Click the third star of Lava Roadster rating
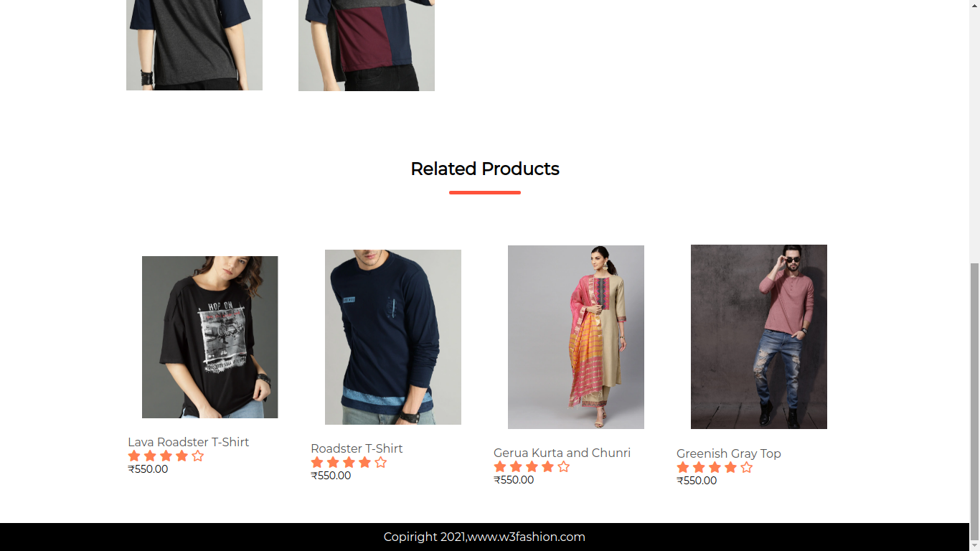 [166, 456]
